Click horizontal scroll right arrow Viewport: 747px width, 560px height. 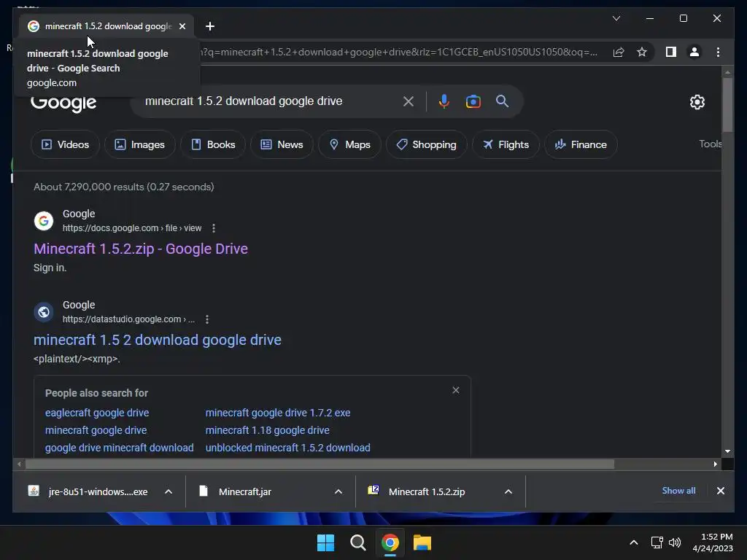715,464
